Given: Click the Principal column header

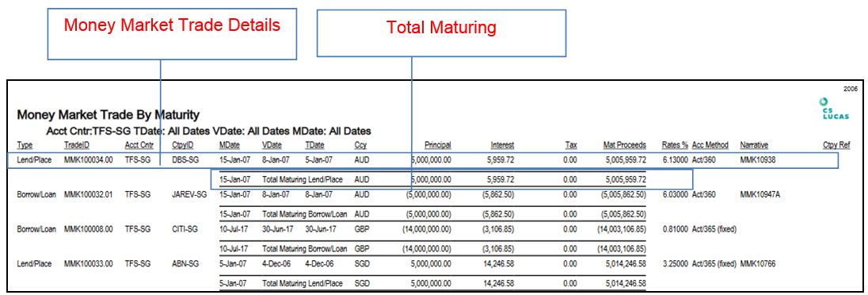Looking at the screenshot, I should 438,145.
